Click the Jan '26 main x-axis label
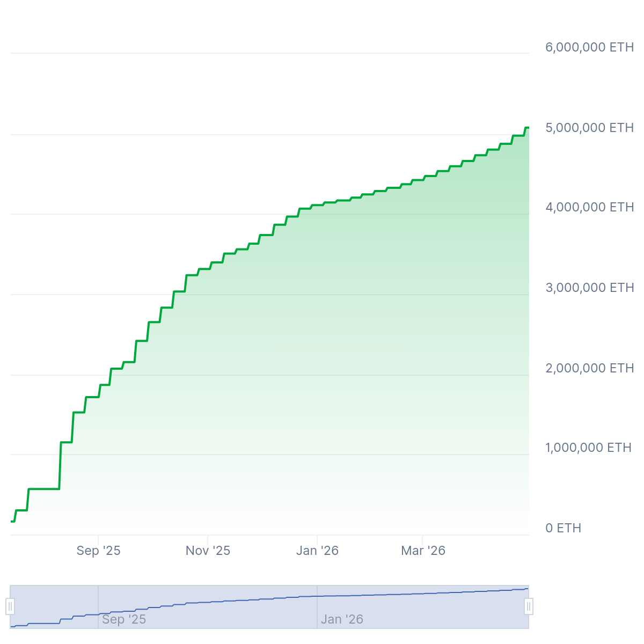 coord(317,551)
